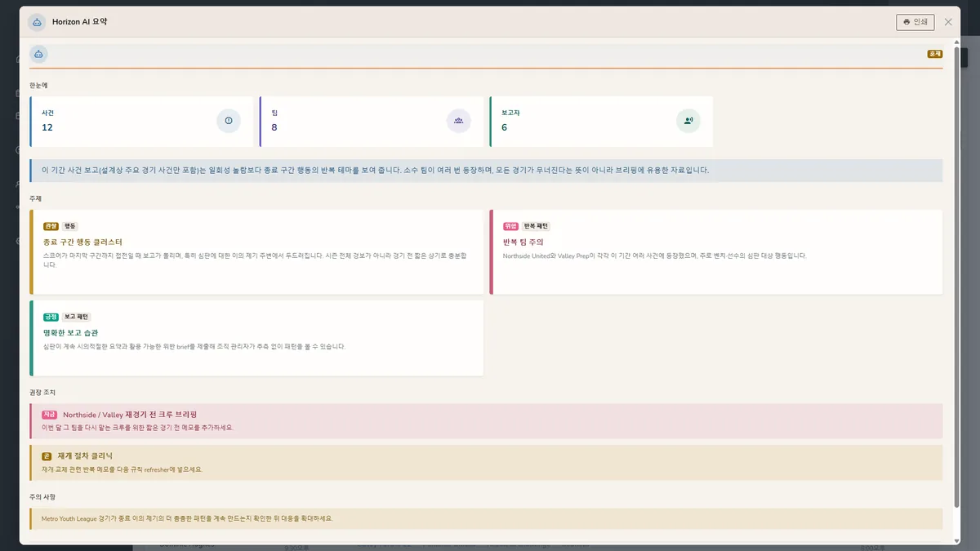Screen dimensions: 980x551
Task: Click the 팀 count value 8
Action: tap(274, 127)
